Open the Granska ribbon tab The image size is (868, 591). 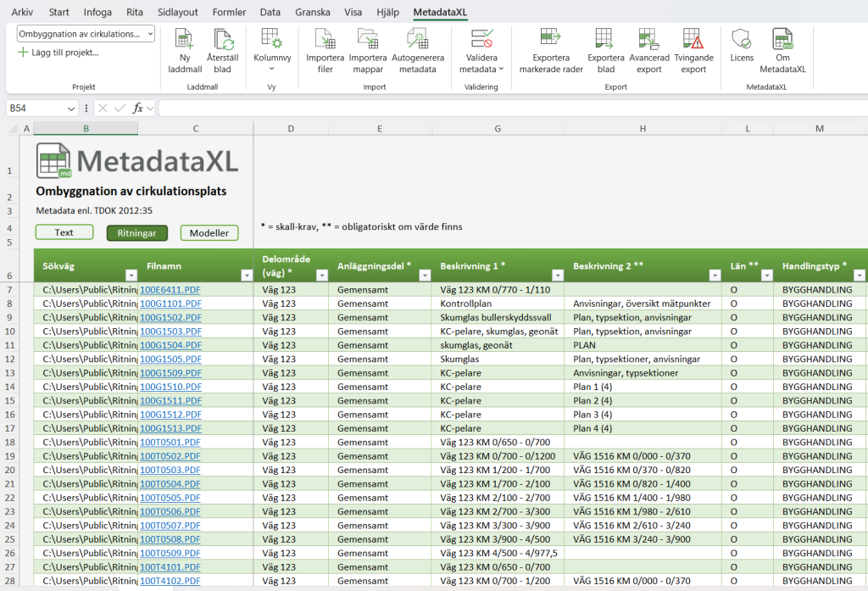point(313,12)
